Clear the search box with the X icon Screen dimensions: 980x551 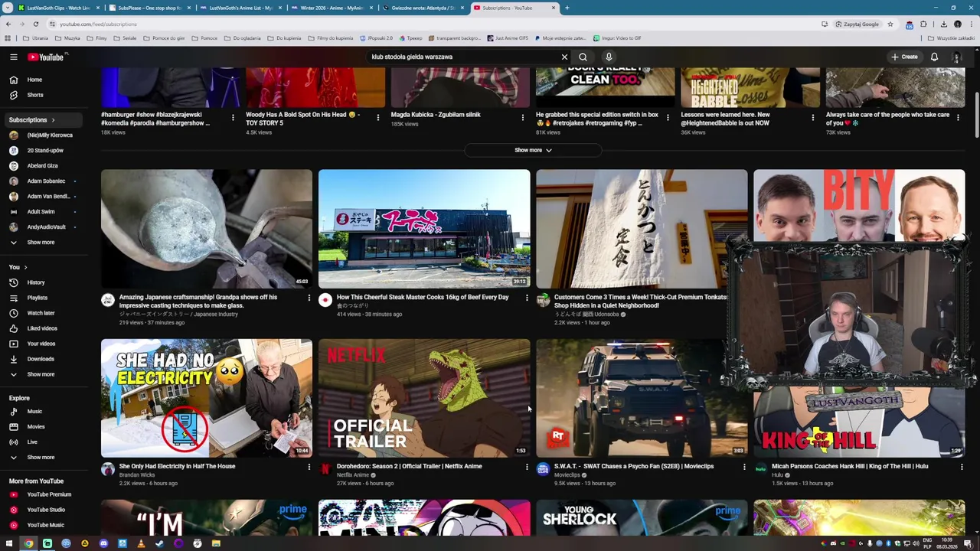(564, 57)
